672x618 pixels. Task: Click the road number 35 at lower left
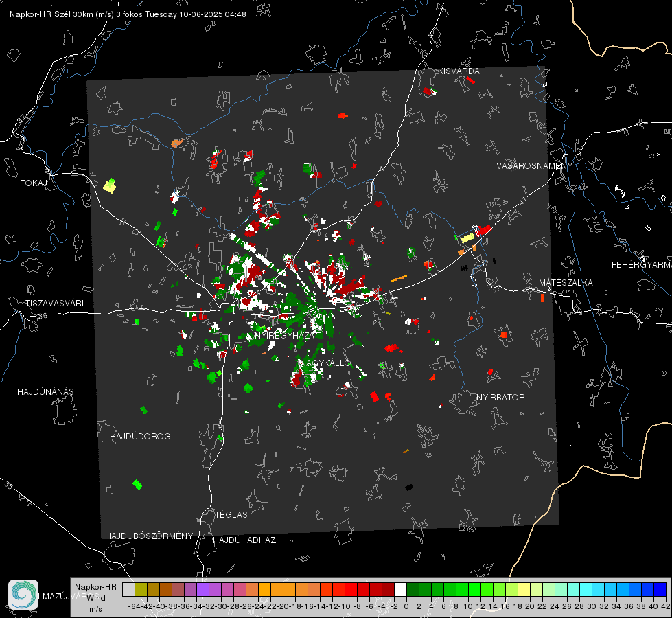[9, 485]
